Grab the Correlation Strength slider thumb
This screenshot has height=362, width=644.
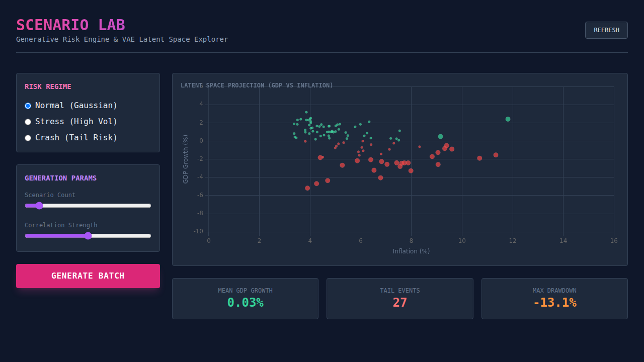(x=88, y=236)
